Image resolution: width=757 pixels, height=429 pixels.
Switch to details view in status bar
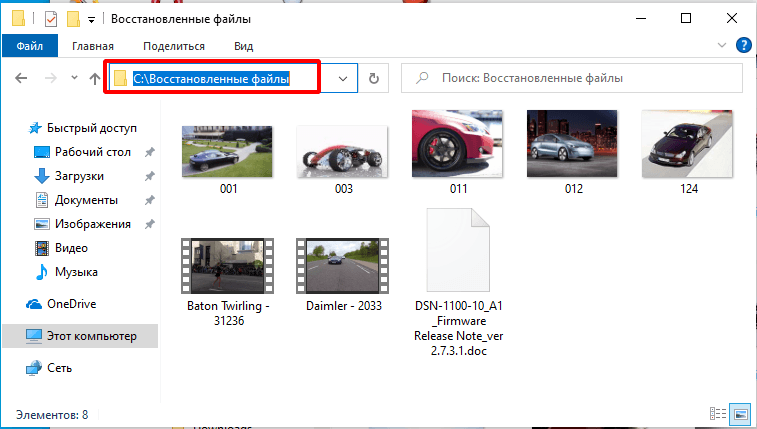click(x=718, y=414)
